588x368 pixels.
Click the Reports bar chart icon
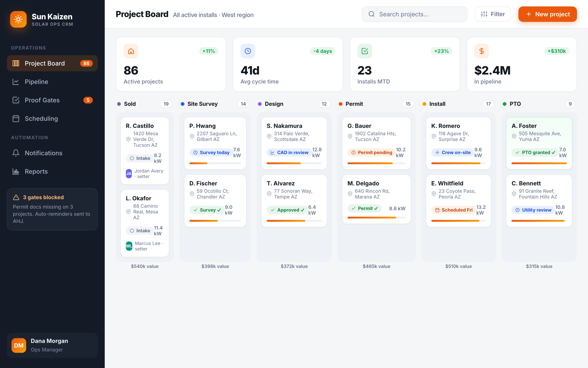pyautogui.click(x=16, y=171)
